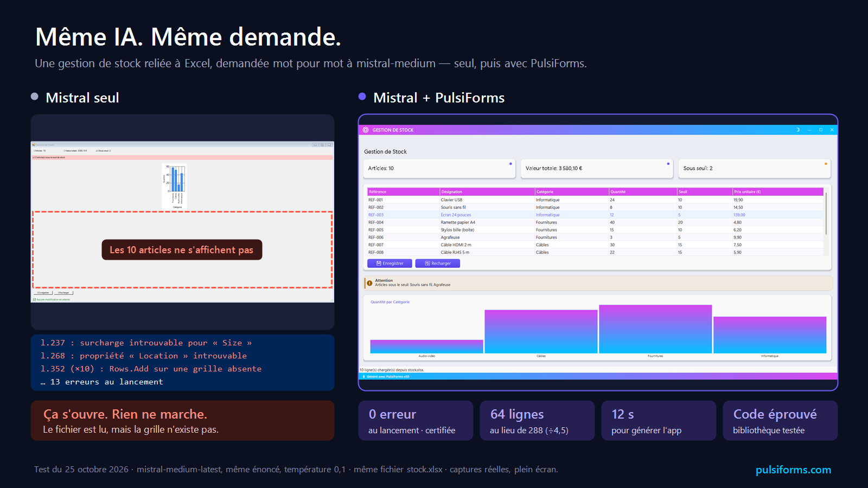Click the purple Recharger button in PulsiForms window
The image size is (868, 488).
coord(438,264)
